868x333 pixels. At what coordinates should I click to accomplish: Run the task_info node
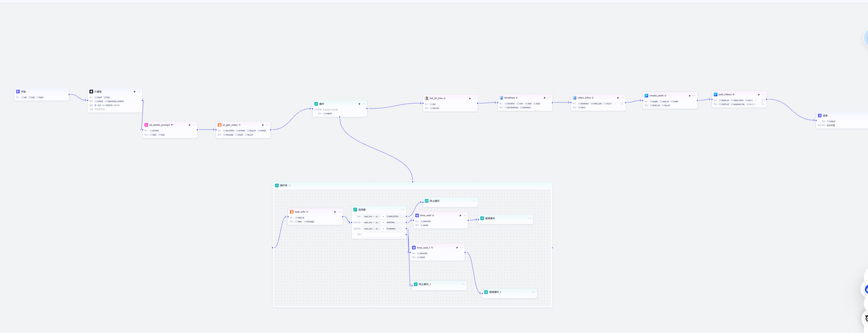point(335,212)
